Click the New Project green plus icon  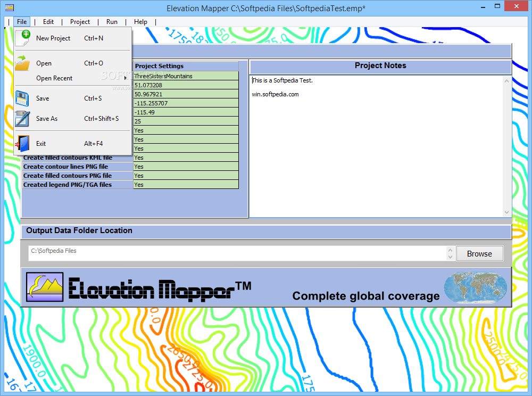tap(23, 38)
